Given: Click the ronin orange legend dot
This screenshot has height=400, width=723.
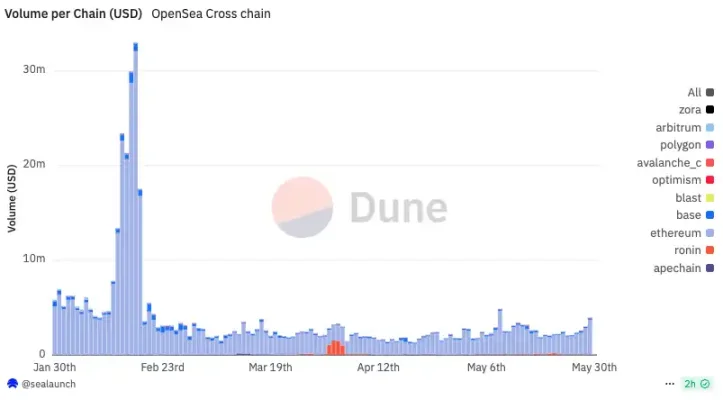Looking at the screenshot, I should pyautogui.click(x=709, y=250).
